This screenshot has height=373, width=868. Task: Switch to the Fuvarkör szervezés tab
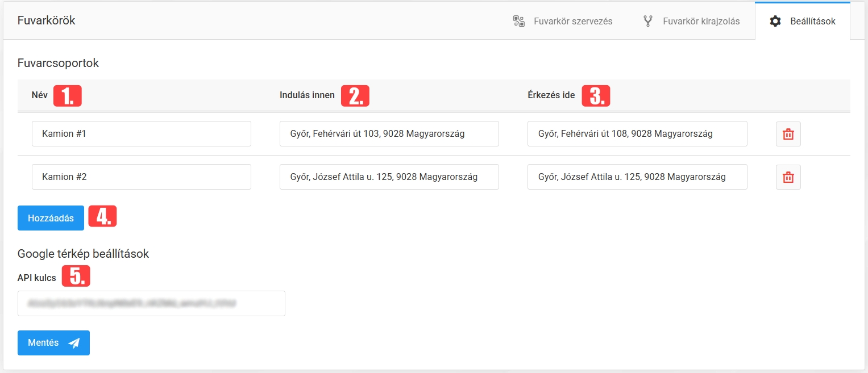pyautogui.click(x=562, y=22)
